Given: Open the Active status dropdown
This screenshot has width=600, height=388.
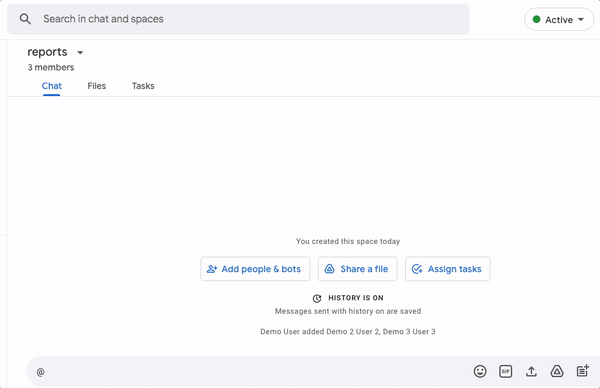Looking at the screenshot, I should (559, 20).
